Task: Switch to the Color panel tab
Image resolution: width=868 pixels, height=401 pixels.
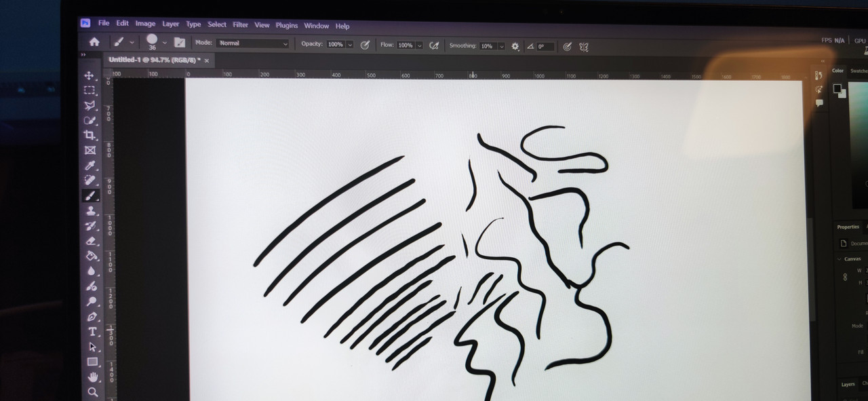Action: point(837,71)
